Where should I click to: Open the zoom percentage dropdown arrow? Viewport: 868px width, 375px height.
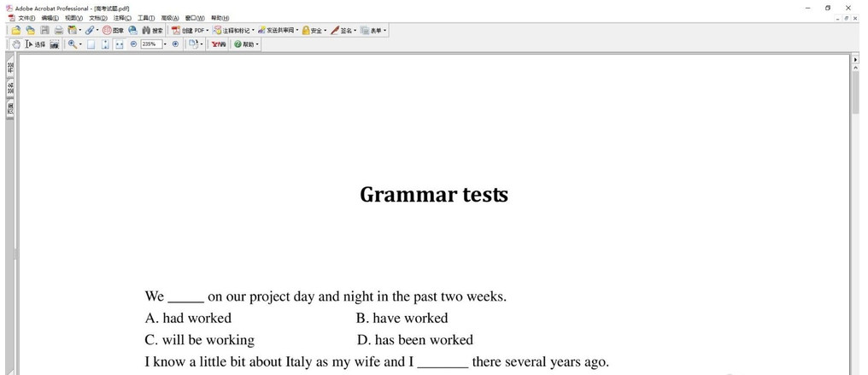coord(165,44)
